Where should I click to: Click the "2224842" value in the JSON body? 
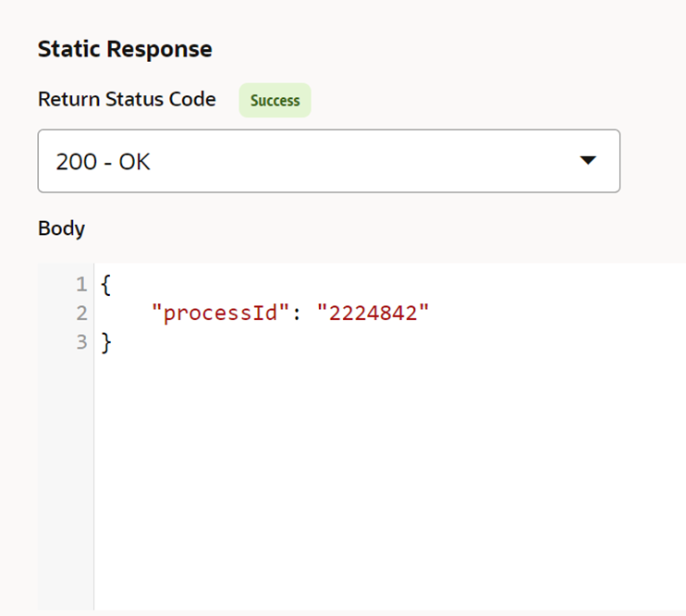tap(374, 314)
